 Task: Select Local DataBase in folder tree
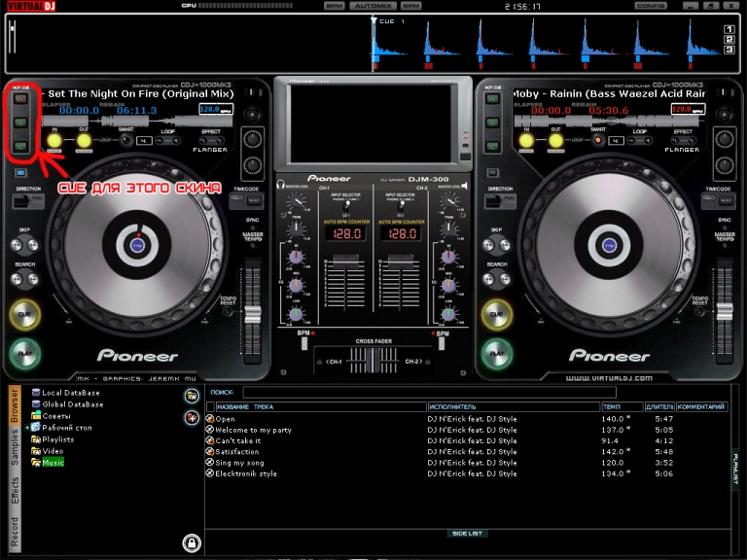(66, 393)
